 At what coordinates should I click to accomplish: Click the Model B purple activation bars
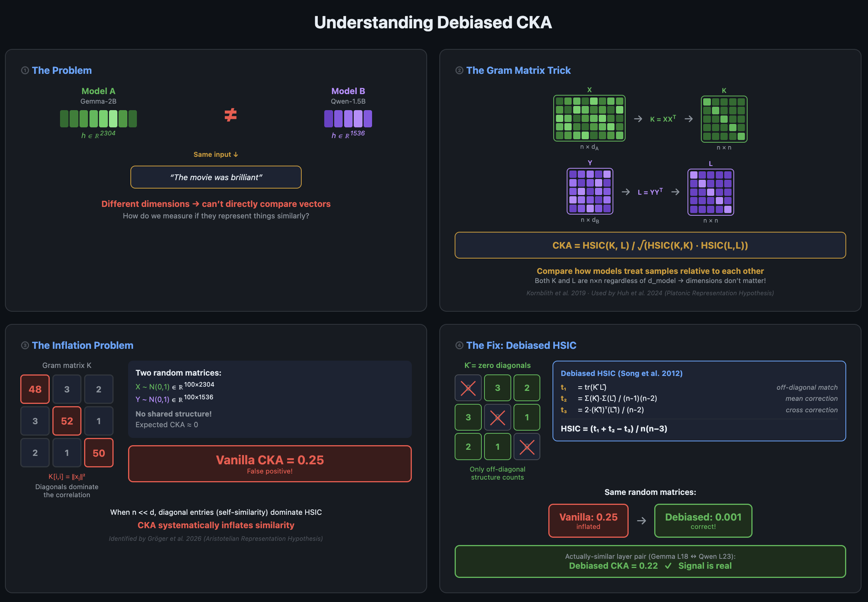(x=348, y=119)
